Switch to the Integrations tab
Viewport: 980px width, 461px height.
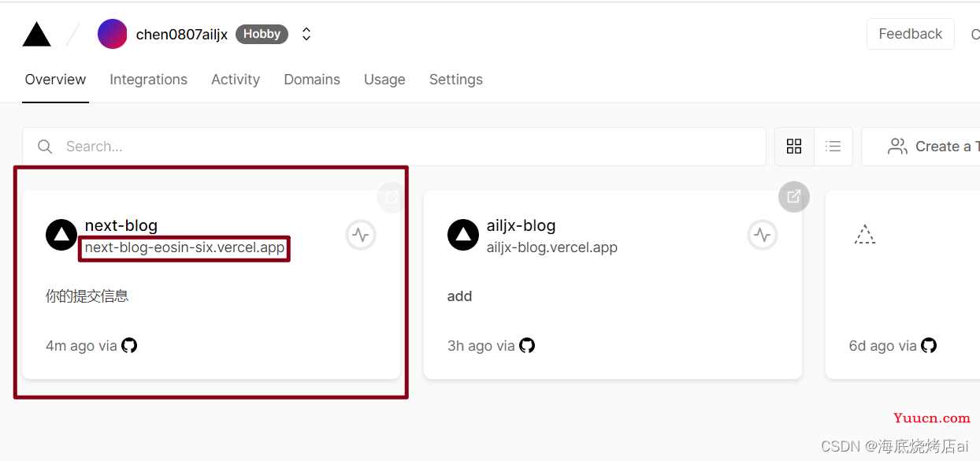(x=148, y=80)
